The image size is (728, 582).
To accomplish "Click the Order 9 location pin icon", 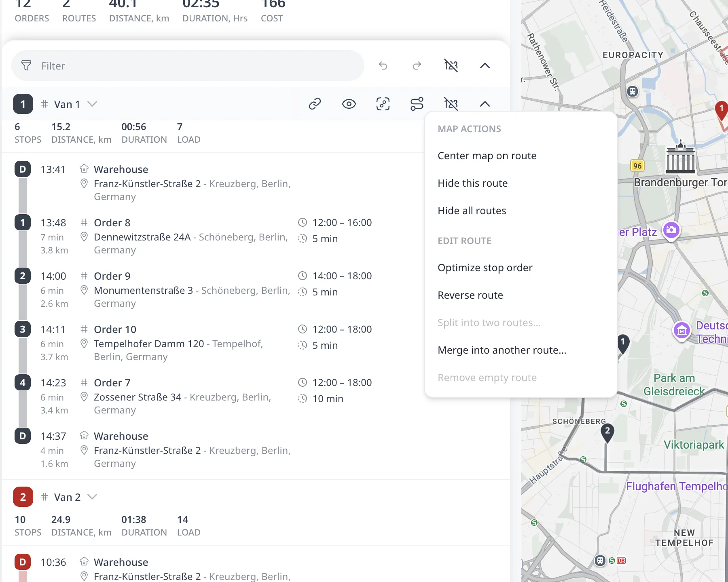I will [x=84, y=290].
